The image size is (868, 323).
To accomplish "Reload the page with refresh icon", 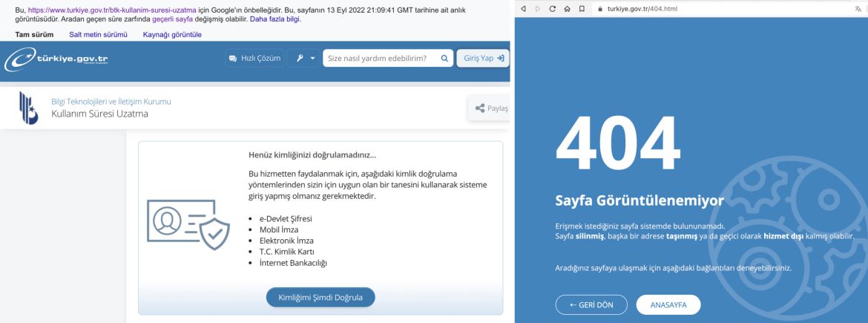I will click(553, 9).
